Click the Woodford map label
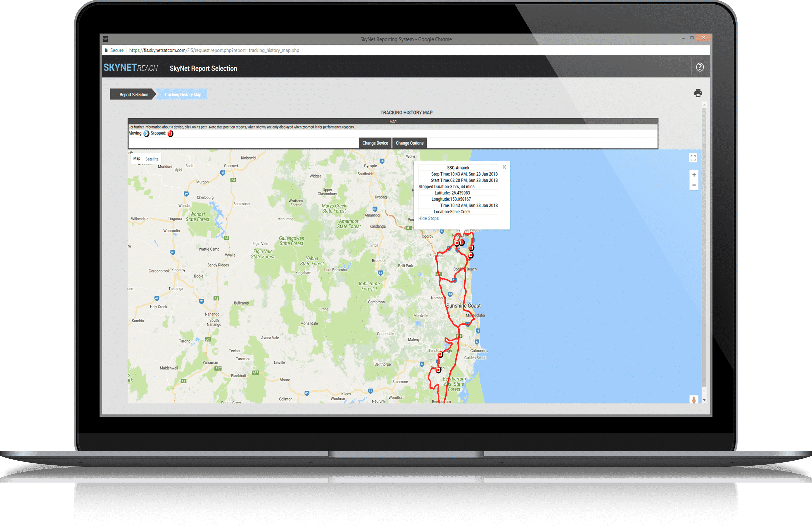This screenshot has height=526, width=812. 397,398
